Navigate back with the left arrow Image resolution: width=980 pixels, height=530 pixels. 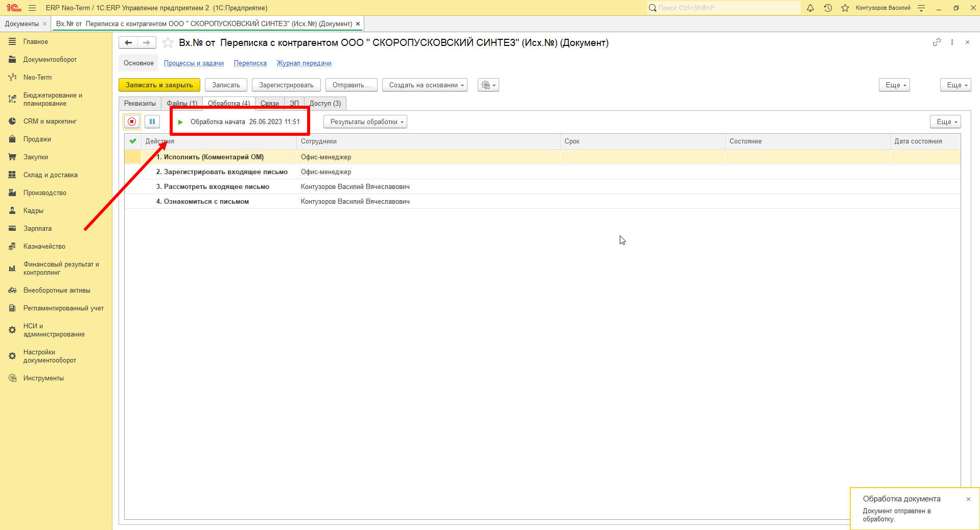coord(128,43)
